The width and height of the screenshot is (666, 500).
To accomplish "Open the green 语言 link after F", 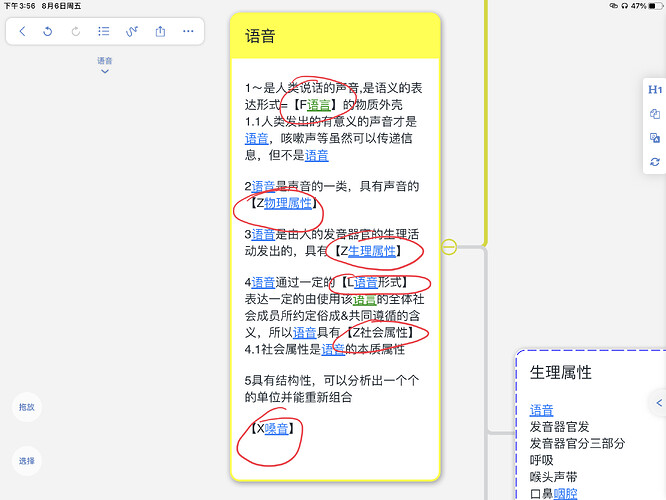I will point(319,105).
